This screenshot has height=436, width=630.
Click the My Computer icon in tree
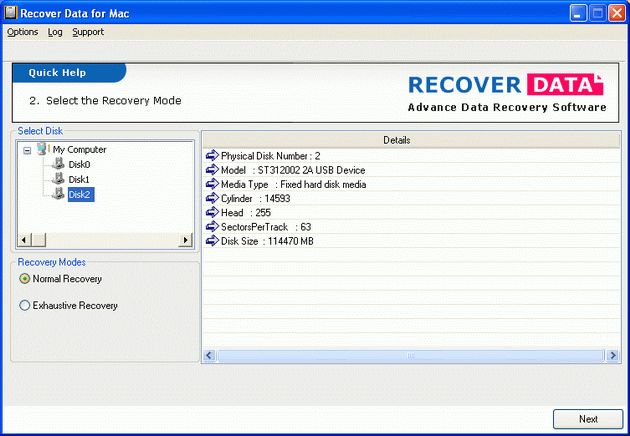pos(43,149)
